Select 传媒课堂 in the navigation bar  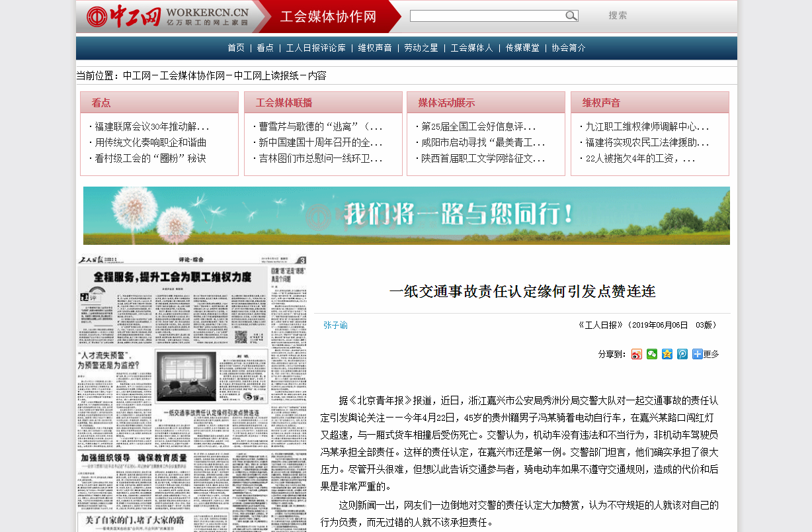tap(522, 48)
